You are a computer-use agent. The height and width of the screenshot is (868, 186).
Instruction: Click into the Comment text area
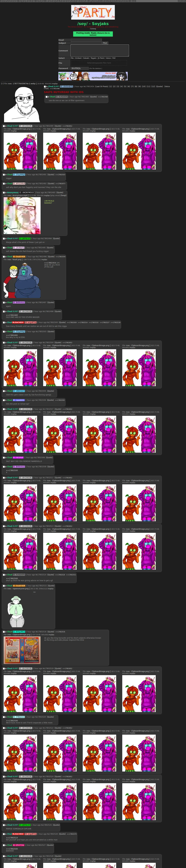100,50
